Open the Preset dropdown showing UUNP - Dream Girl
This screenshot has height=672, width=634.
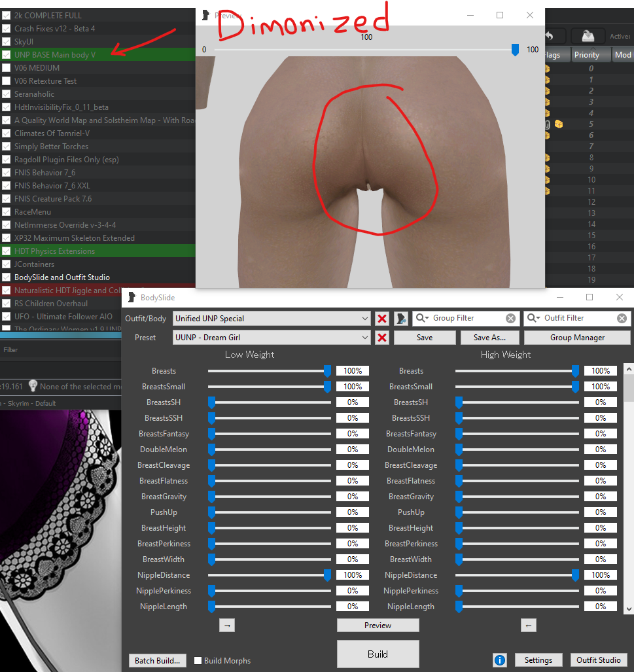tap(272, 338)
